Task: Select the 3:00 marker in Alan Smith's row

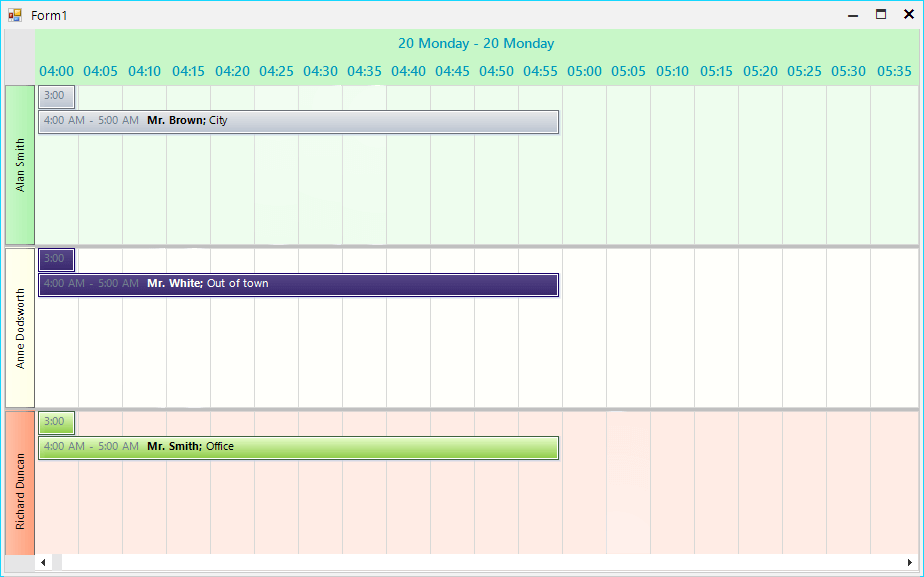Action: 56,96
